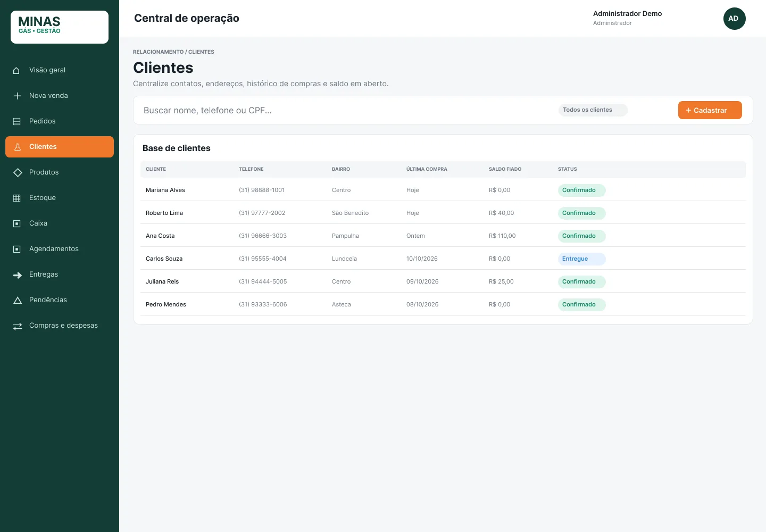
Task: Open the AD user avatar
Action: click(734, 19)
